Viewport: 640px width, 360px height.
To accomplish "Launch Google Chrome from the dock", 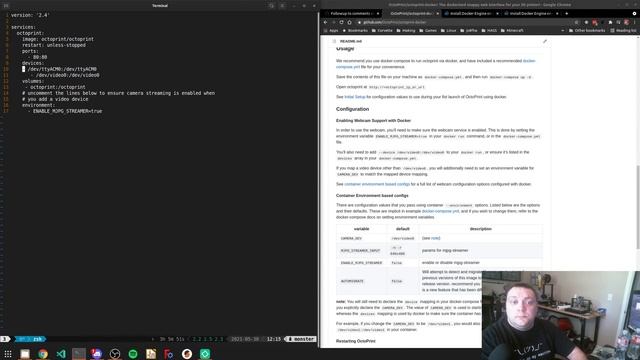I will click(x=43, y=354).
